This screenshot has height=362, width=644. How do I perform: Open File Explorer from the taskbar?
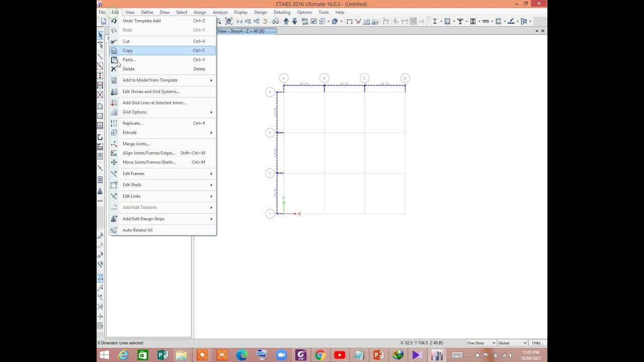[x=182, y=355]
